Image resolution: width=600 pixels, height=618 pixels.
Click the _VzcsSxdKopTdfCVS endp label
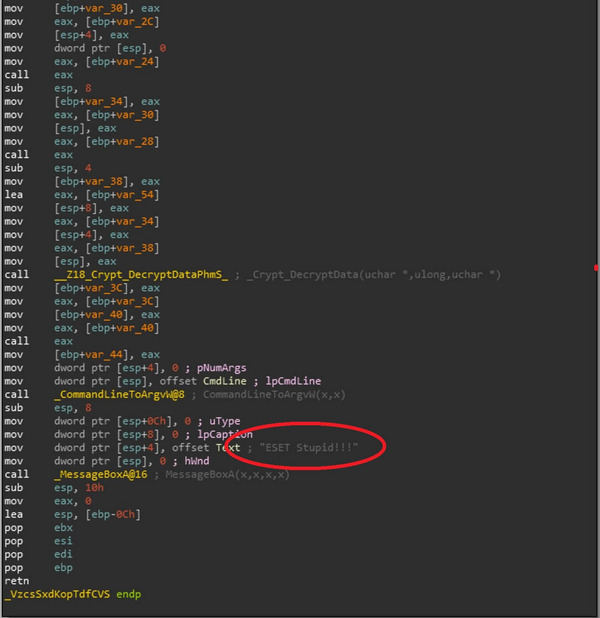click(73, 594)
